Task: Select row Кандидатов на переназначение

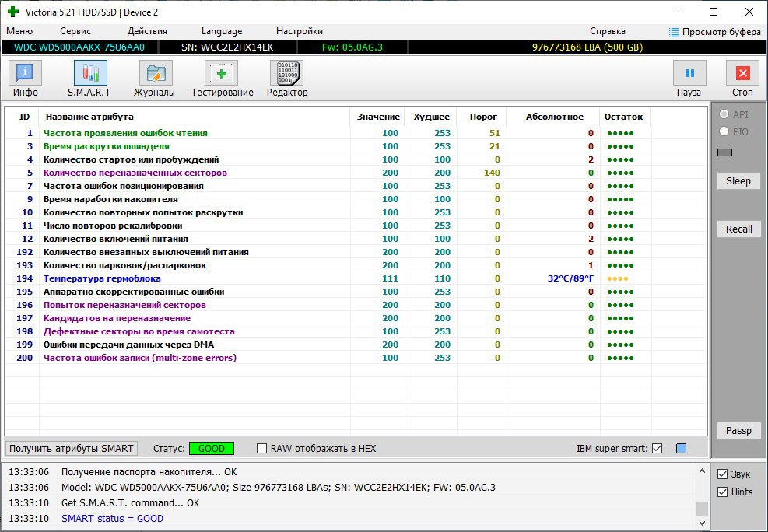Action: [x=356, y=318]
